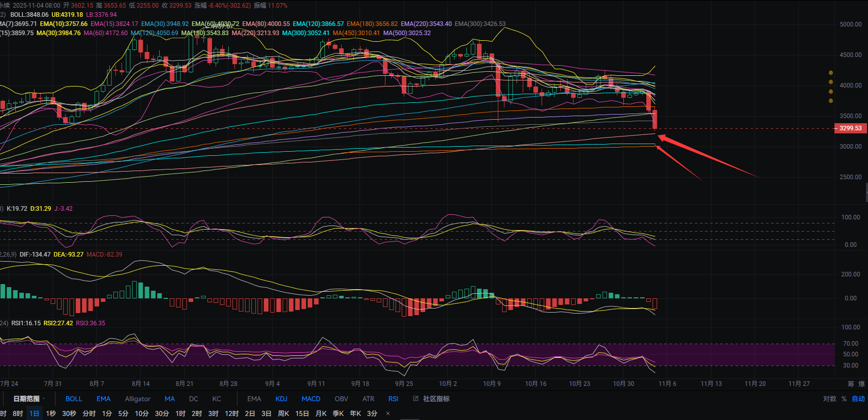Open the community indicators edit icon
The image size is (868, 420).
click(x=415, y=399)
